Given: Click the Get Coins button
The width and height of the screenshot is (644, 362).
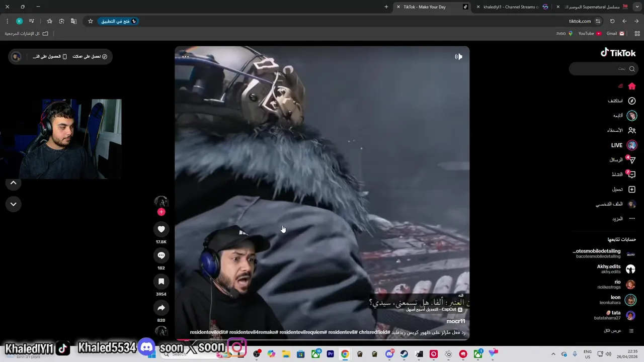Looking at the screenshot, I should 90,56.
